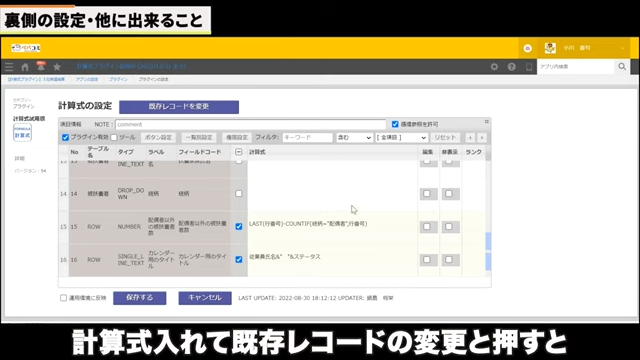Click the リセット filter button
Screen dimensions: 640x360
tap(445, 138)
